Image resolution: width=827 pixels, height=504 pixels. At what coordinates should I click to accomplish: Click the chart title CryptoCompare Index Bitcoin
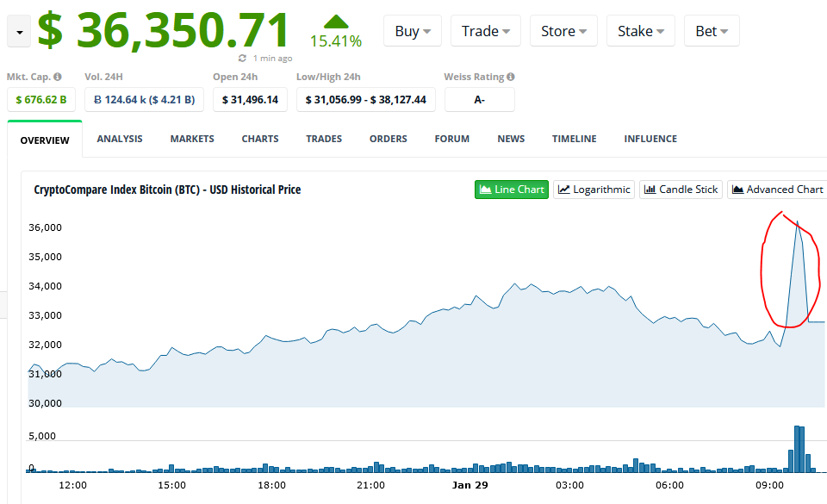pos(168,190)
